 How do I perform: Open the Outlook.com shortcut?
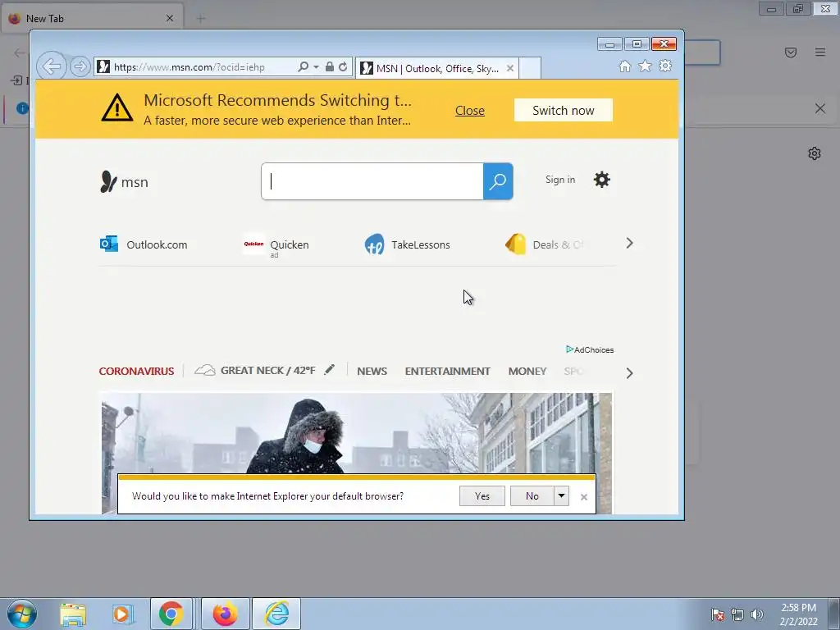[144, 244]
